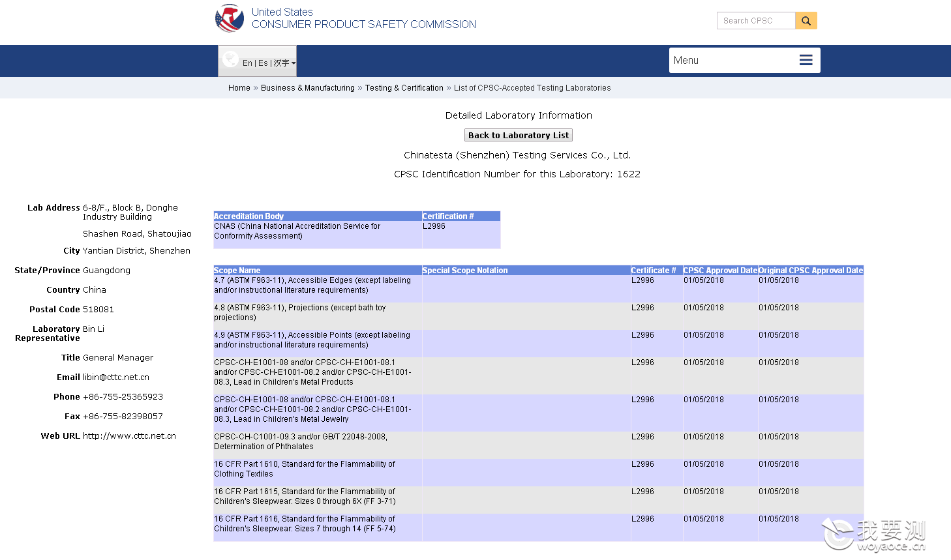Viewport: 951px width, 560px height.
Task: Open the hamburger menu icon
Action: click(806, 60)
